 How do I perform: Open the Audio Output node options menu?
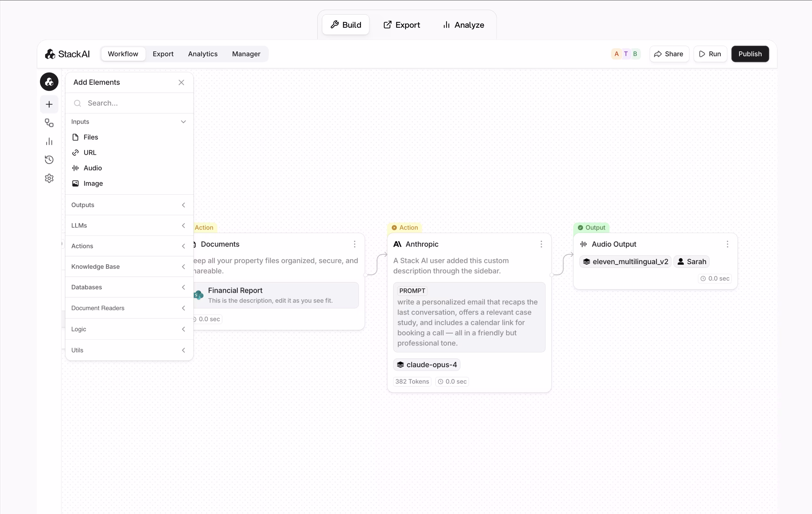coord(727,244)
